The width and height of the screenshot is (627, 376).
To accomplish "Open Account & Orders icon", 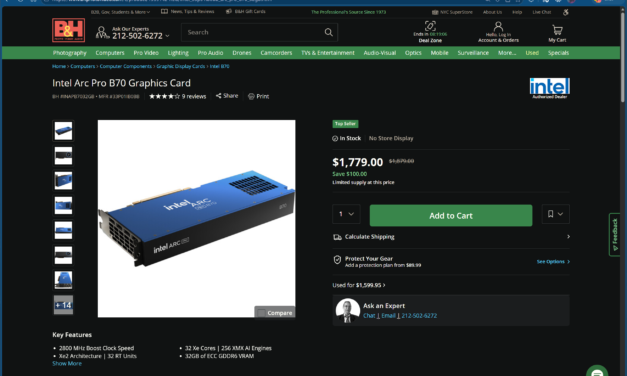I will [498, 27].
